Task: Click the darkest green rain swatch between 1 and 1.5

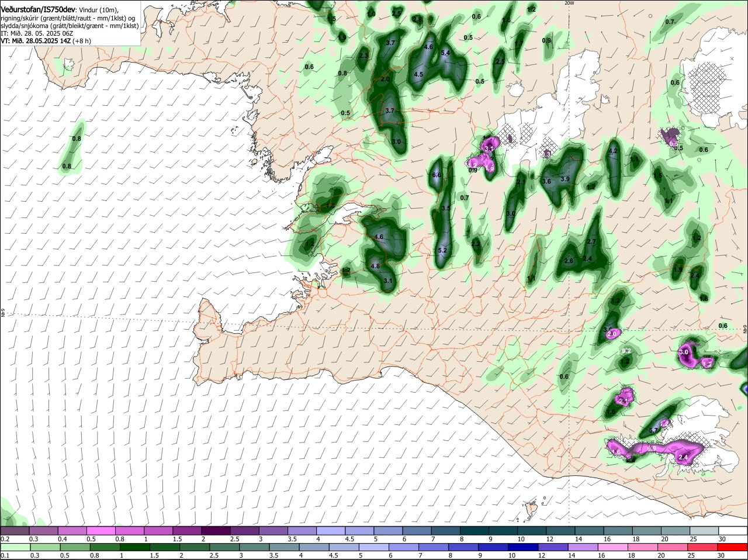Action: point(134,547)
